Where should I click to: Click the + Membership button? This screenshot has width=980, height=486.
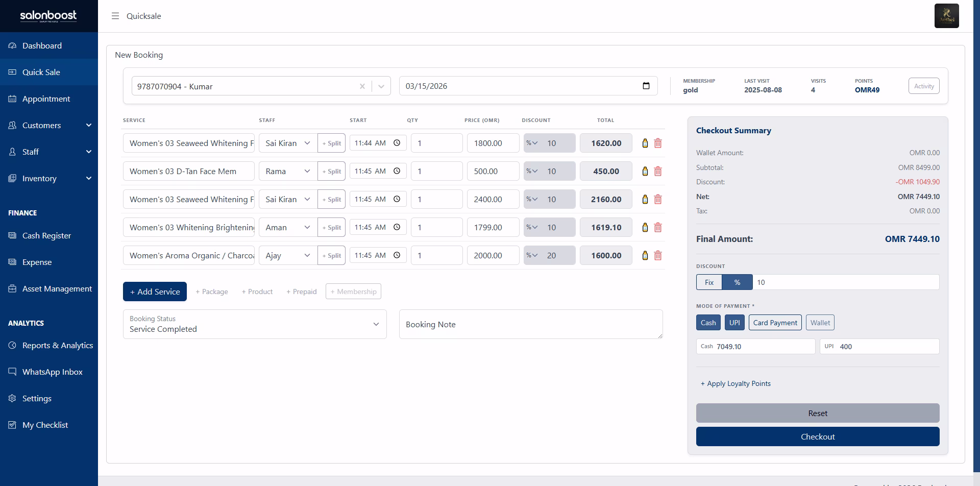point(353,291)
